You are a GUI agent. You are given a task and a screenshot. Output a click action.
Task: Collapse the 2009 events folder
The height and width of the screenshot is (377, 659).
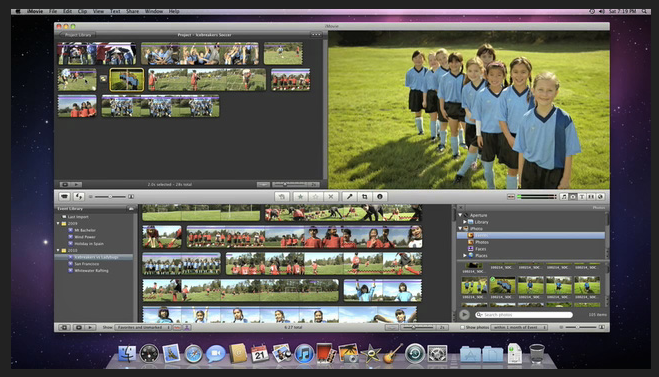point(58,224)
